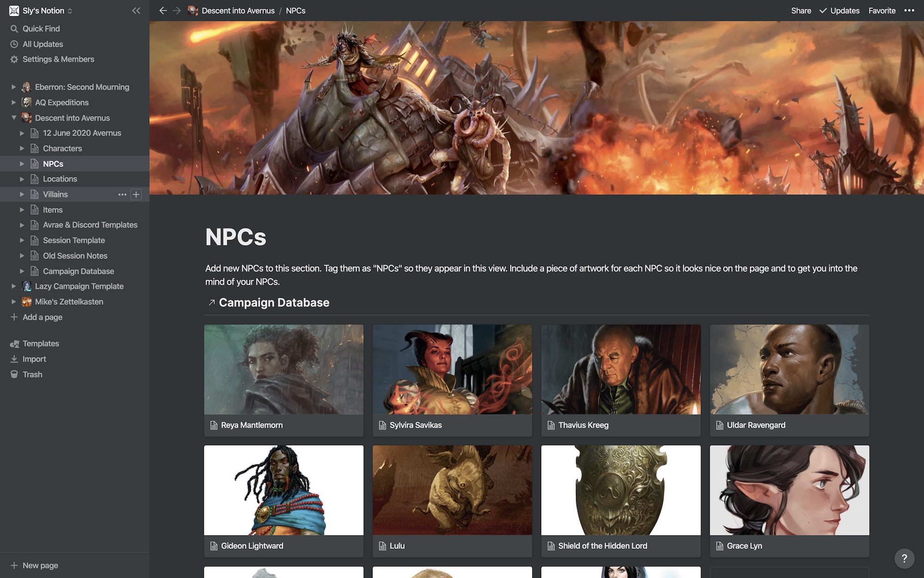Screen dimensions: 924x578
Task: Expand the Characters page entry
Action: pyautogui.click(x=21, y=148)
